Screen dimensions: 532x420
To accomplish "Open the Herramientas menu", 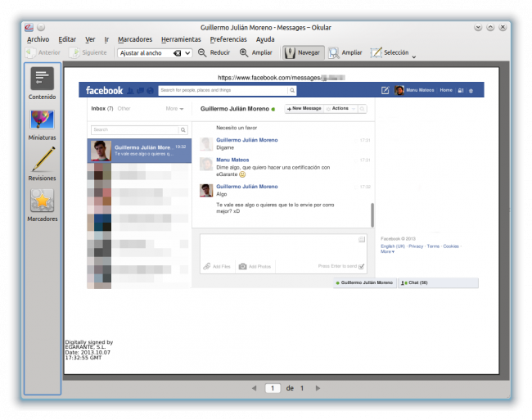I will (181, 39).
